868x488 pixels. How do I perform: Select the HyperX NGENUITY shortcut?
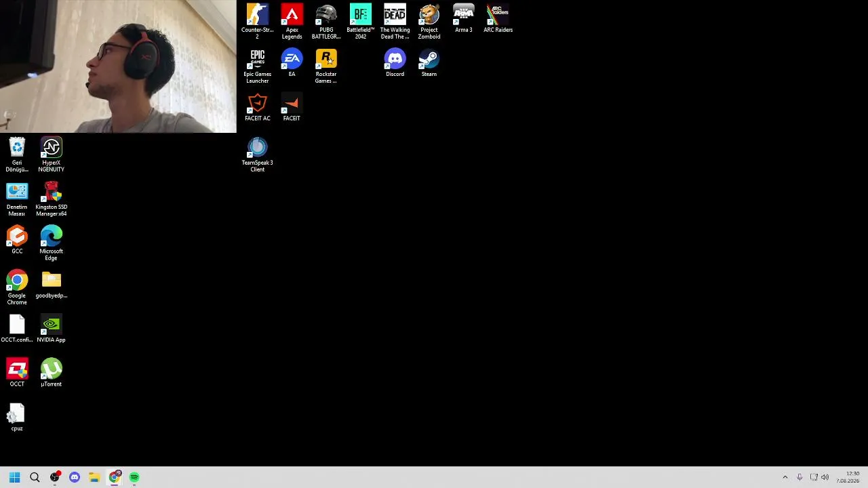click(x=52, y=155)
